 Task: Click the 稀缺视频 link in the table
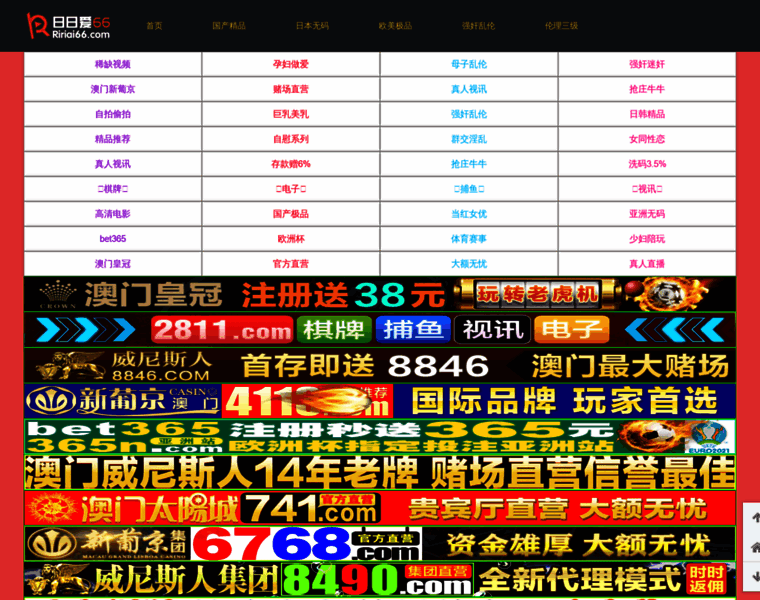[x=112, y=64]
